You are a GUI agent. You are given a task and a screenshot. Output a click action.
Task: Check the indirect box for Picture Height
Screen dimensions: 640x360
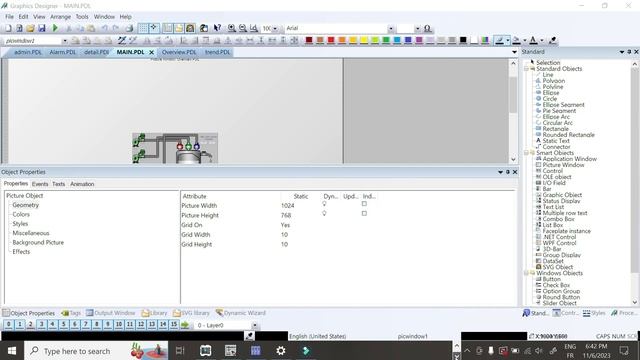pyautogui.click(x=364, y=213)
